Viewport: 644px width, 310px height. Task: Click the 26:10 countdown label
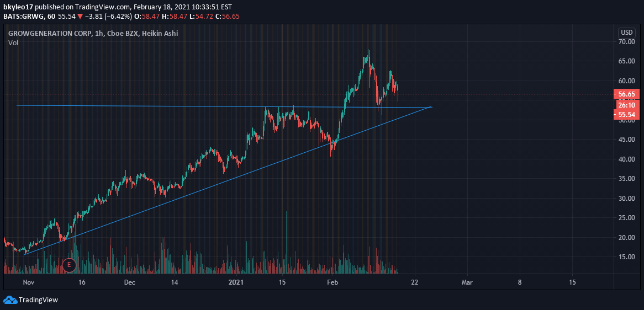click(628, 105)
